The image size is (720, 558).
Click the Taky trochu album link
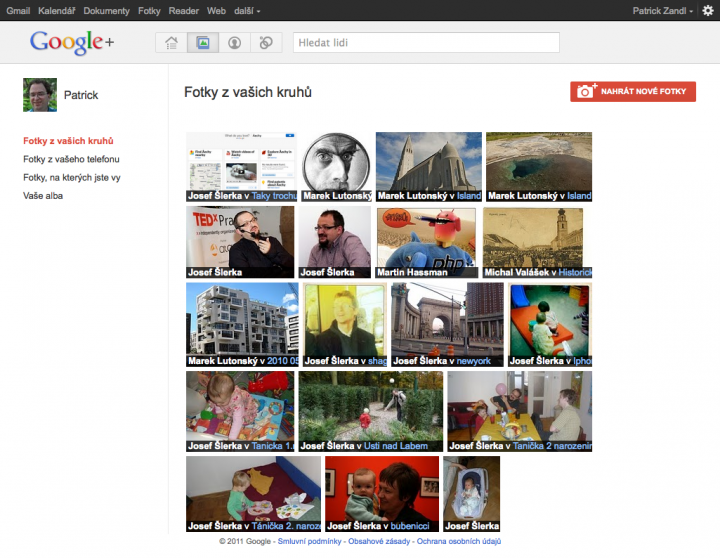click(274, 196)
